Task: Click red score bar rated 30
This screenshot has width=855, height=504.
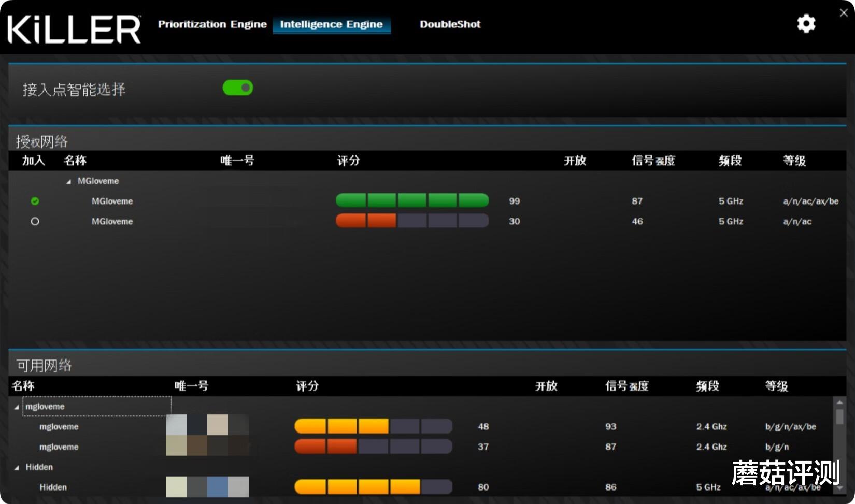Action: [x=412, y=221]
